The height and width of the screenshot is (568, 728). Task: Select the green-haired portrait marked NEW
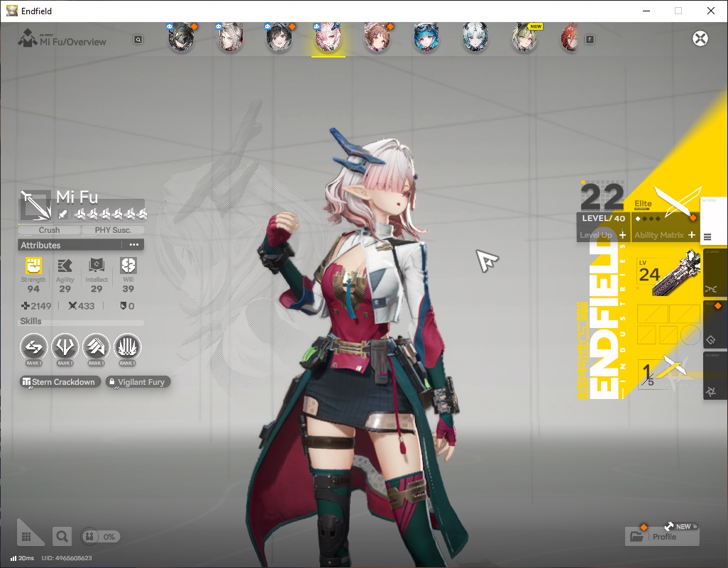[524, 37]
